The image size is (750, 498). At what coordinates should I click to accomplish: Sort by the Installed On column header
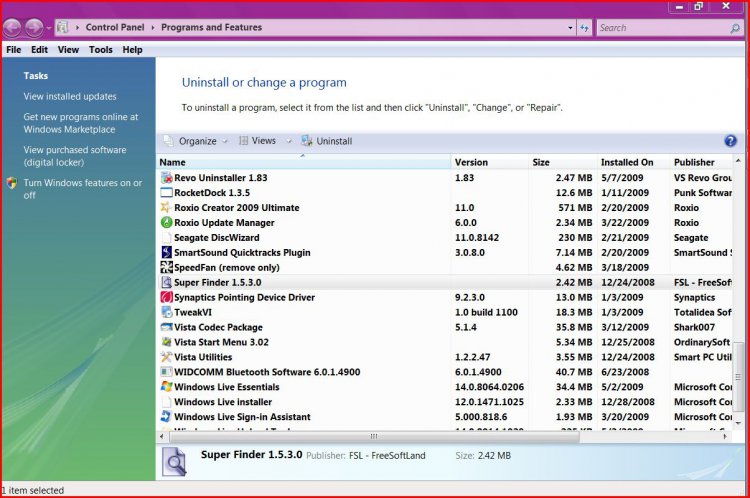(x=633, y=162)
